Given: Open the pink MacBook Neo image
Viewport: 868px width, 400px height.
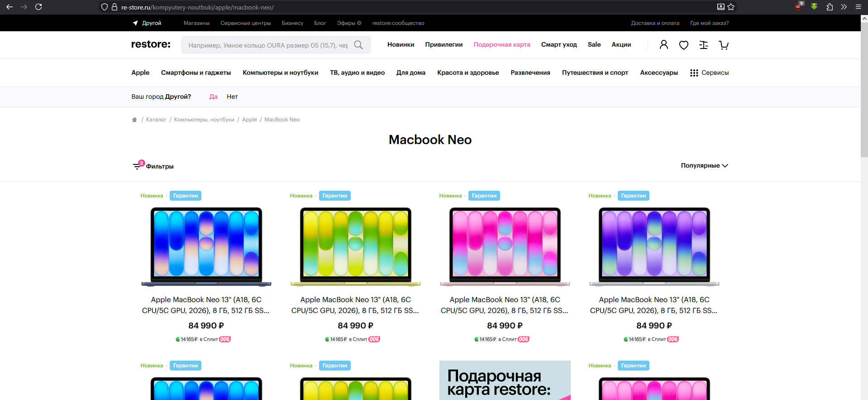Looking at the screenshot, I should click(x=505, y=246).
